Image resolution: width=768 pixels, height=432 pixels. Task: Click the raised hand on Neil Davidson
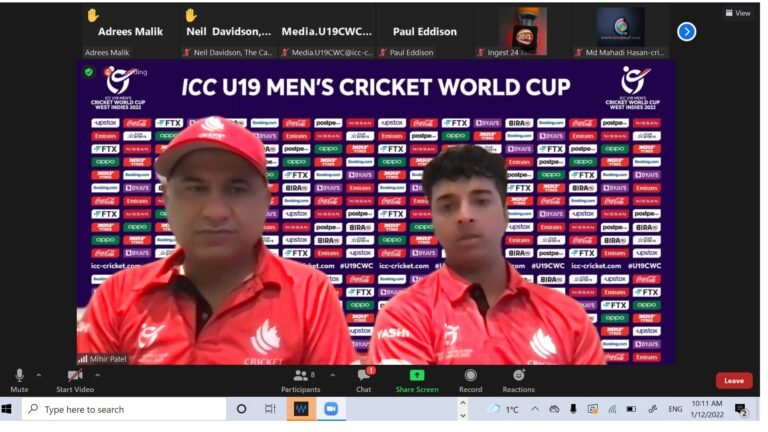coord(191,16)
